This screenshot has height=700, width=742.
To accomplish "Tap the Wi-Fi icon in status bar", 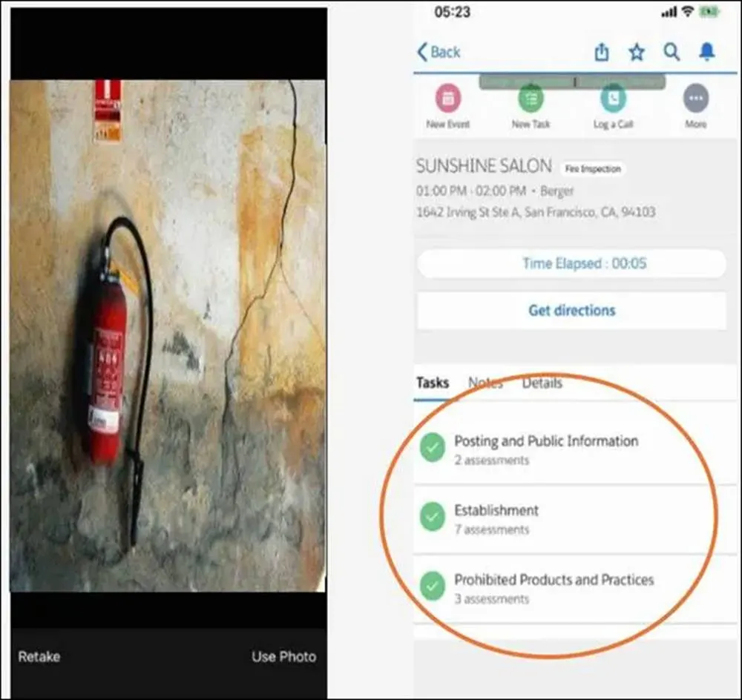I will pyautogui.click(x=688, y=12).
